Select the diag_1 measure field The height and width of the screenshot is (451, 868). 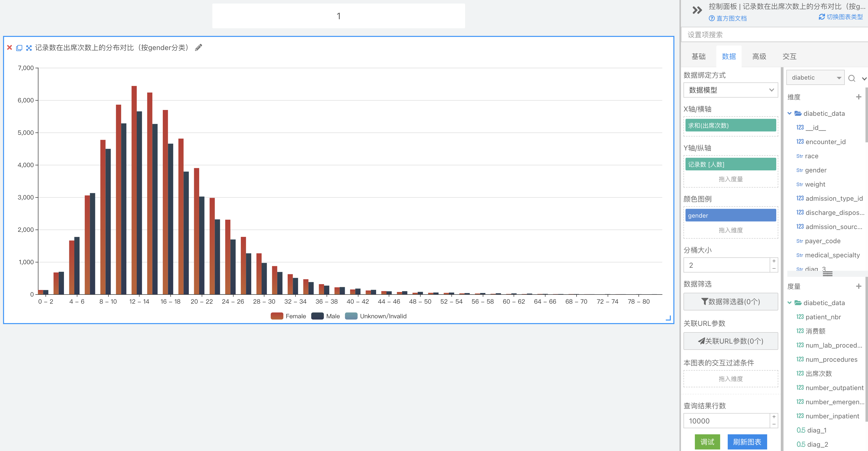pyautogui.click(x=811, y=430)
